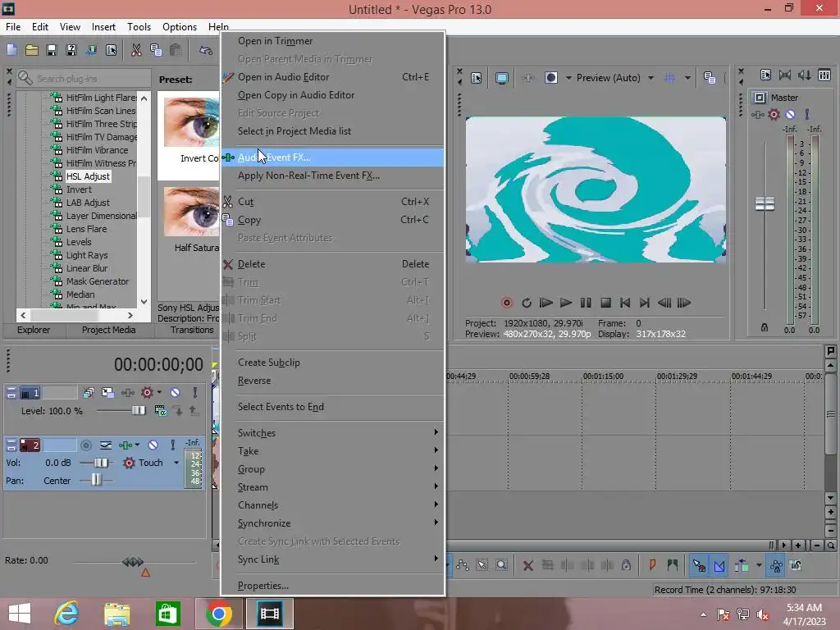Expand the Take submenu
Viewport: 840px width, 630px height.
[333, 451]
